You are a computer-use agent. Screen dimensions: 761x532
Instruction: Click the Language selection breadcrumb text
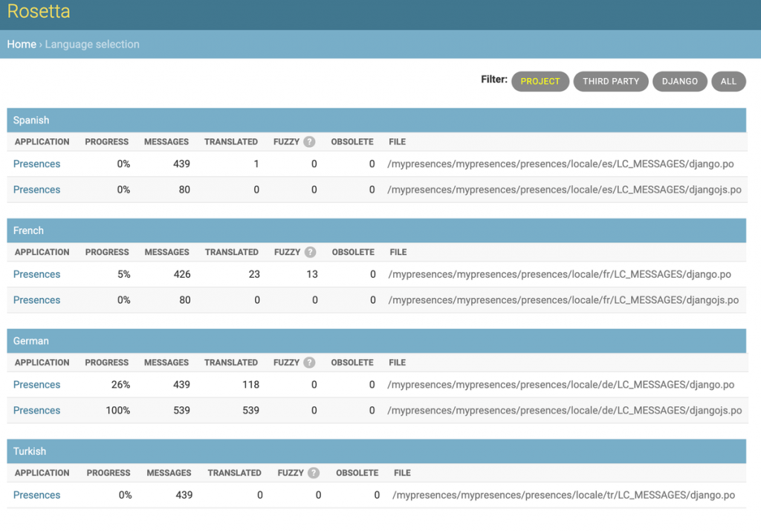pos(92,44)
